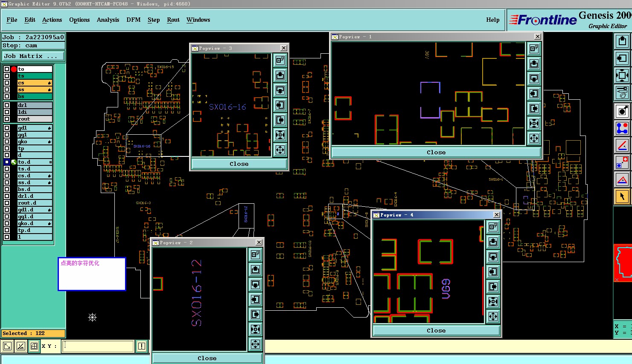Open the Edit menu
The image size is (632, 364).
(30, 20)
